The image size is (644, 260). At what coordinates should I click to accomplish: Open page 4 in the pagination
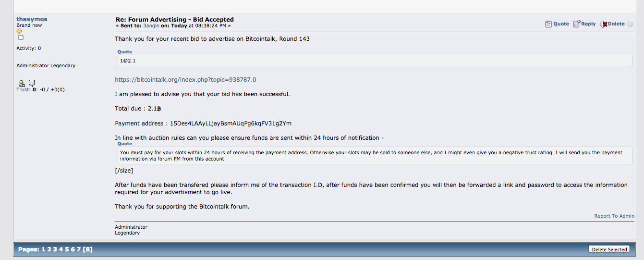[x=61, y=249]
